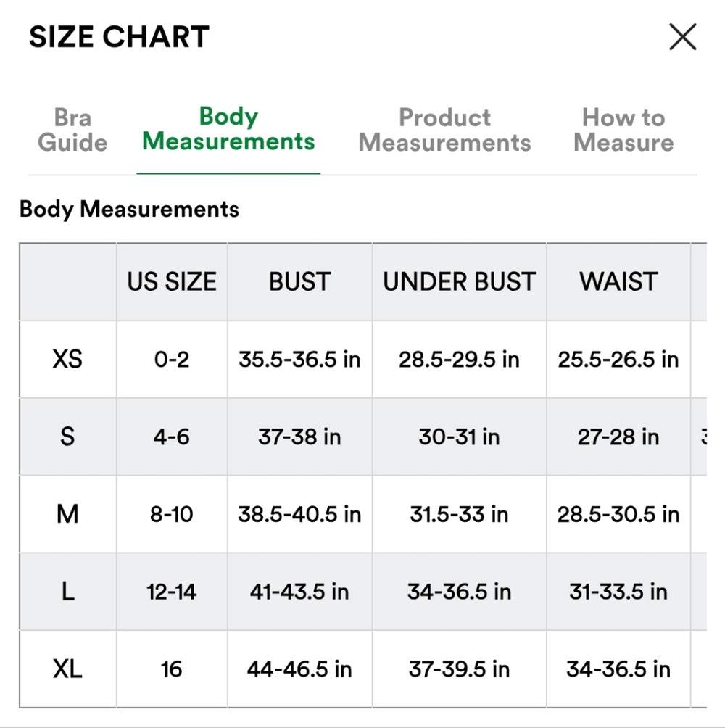
Task: Select the XL size row label
Action: pos(67,669)
